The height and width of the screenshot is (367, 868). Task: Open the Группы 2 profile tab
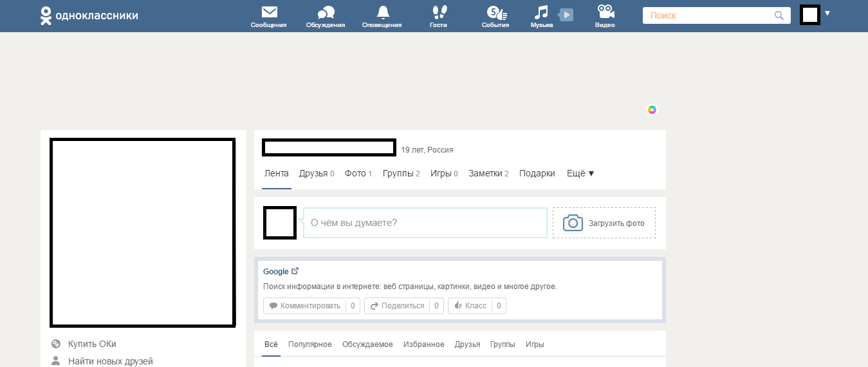[402, 174]
